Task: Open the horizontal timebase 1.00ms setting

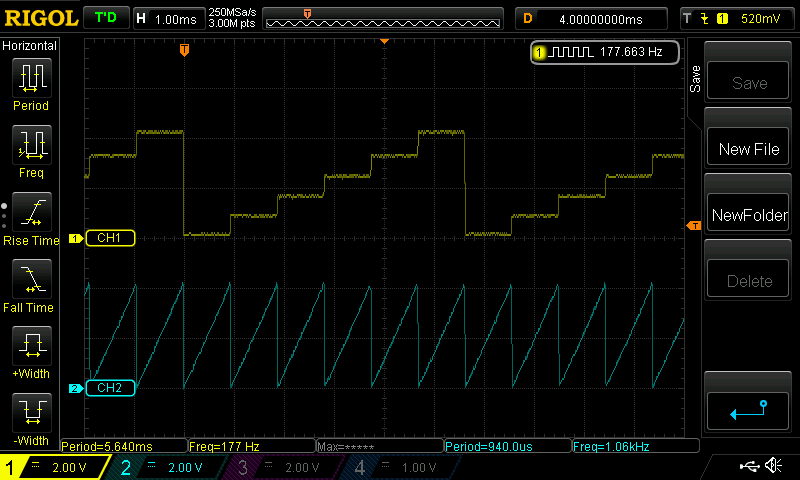Action: tap(168, 18)
